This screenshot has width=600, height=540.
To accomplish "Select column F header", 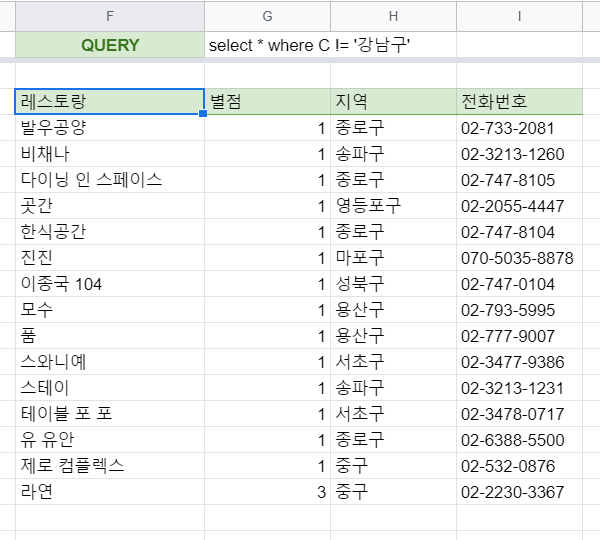I will pos(110,15).
